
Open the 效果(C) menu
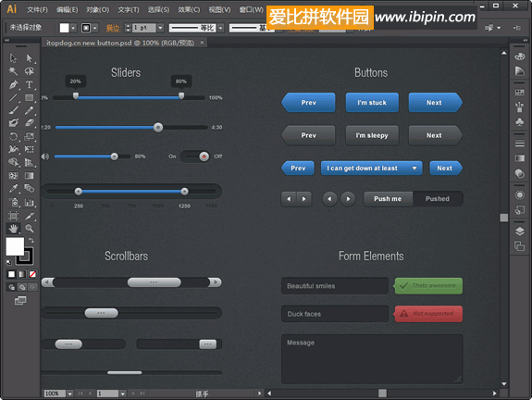click(189, 9)
